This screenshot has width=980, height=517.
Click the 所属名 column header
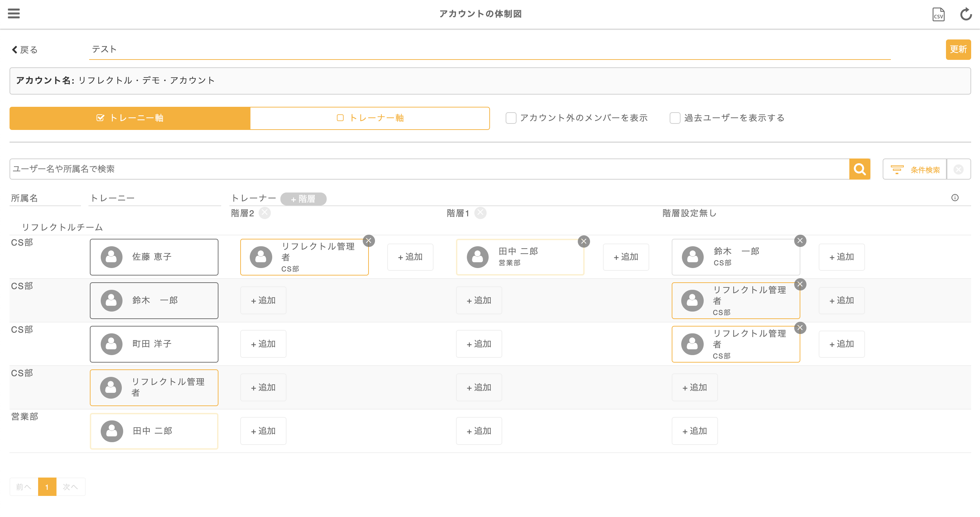click(x=24, y=198)
